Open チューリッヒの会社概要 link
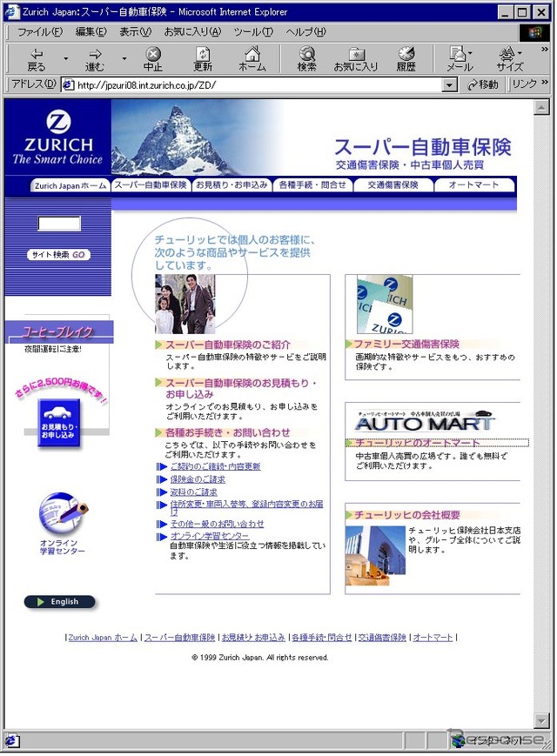This screenshot has width=557, height=756. (x=407, y=515)
